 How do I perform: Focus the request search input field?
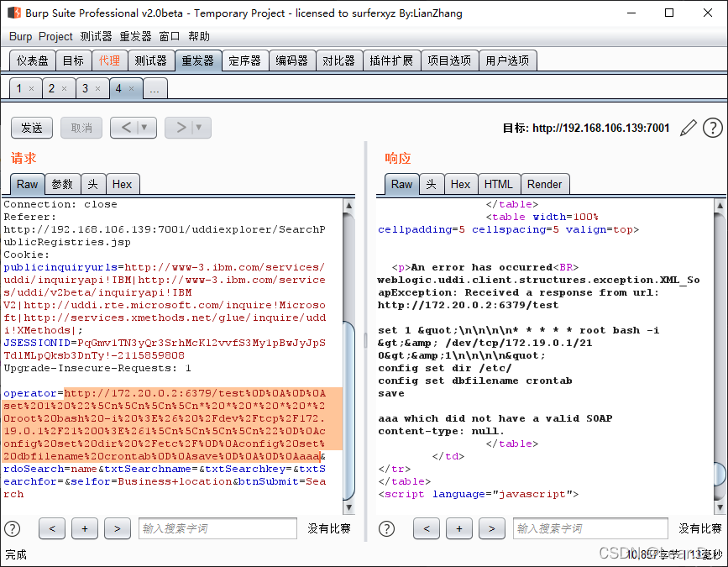tap(217, 528)
